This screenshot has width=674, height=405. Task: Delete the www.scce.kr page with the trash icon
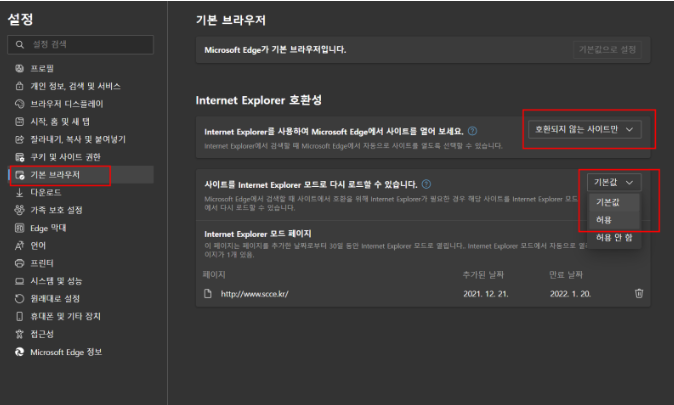639,293
